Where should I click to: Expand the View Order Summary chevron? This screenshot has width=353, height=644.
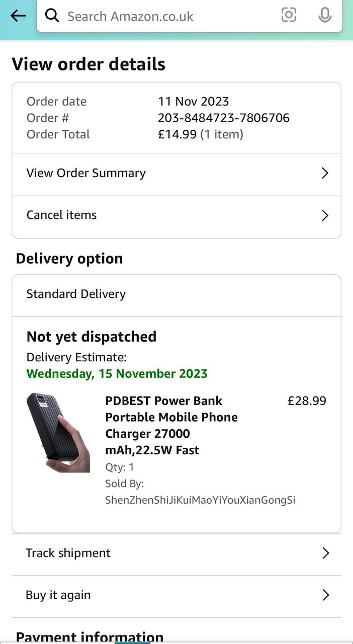tap(325, 173)
